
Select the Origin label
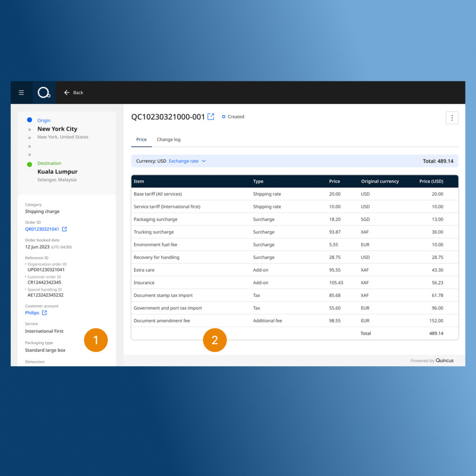pos(44,120)
